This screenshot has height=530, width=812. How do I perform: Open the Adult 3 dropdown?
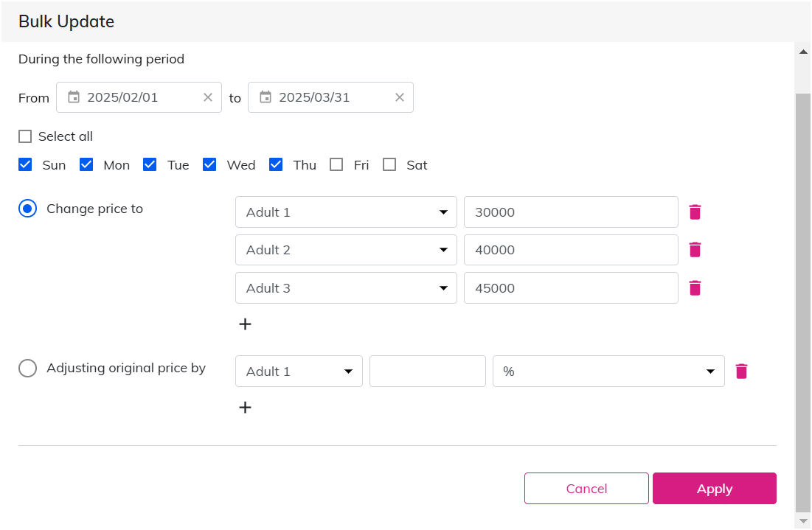click(x=346, y=287)
